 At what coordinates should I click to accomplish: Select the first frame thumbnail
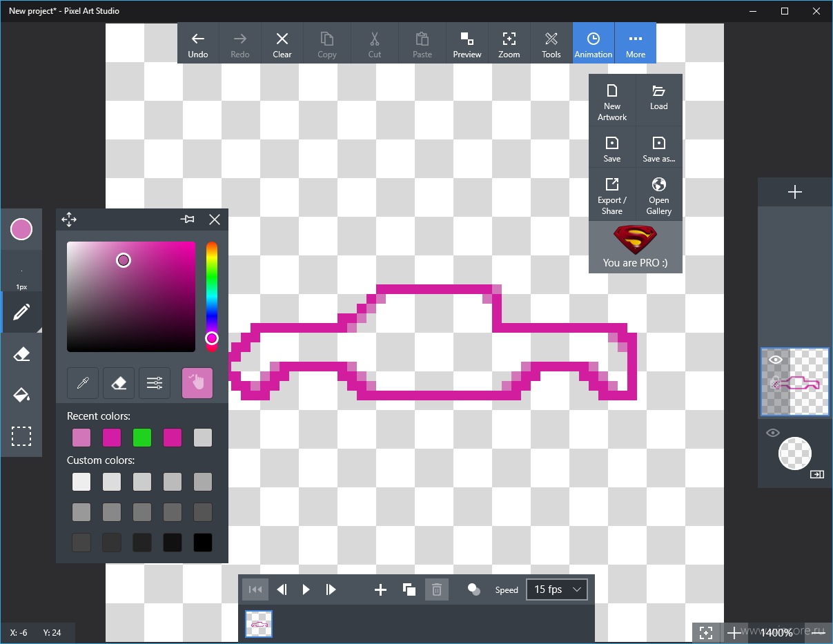pos(259,623)
